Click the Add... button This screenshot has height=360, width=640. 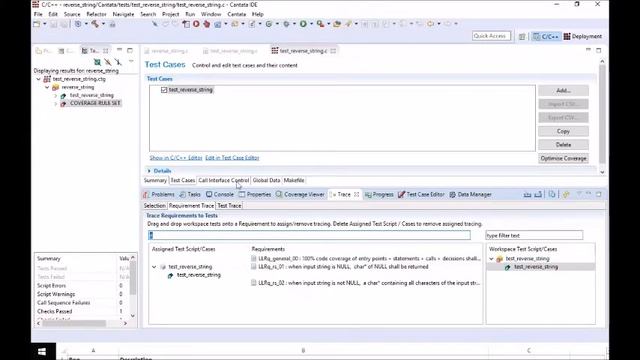tap(563, 91)
